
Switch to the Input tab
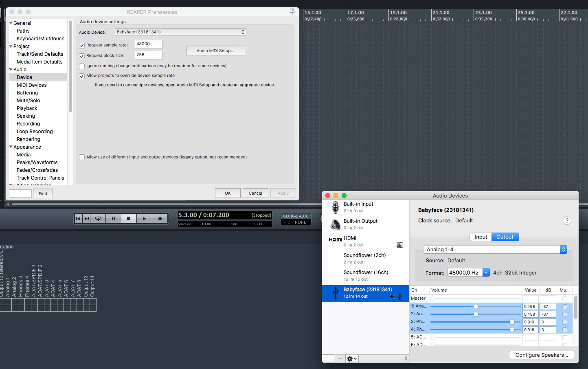click(480, 237)
